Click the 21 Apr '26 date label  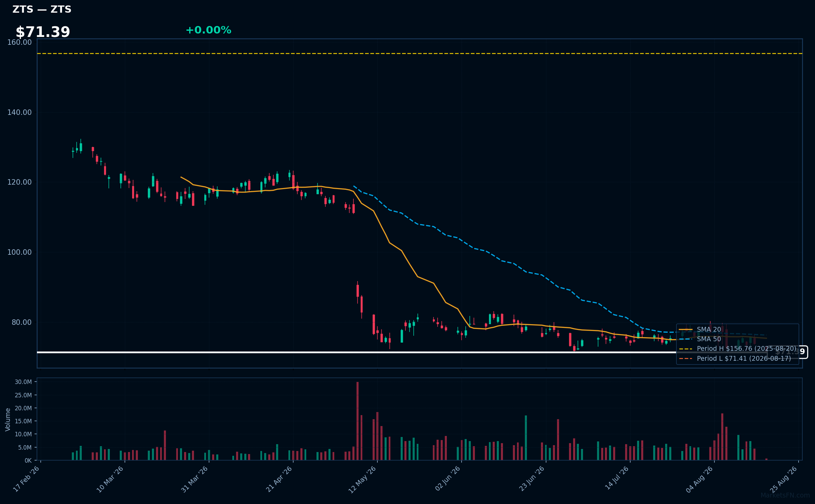coord(279,479)
